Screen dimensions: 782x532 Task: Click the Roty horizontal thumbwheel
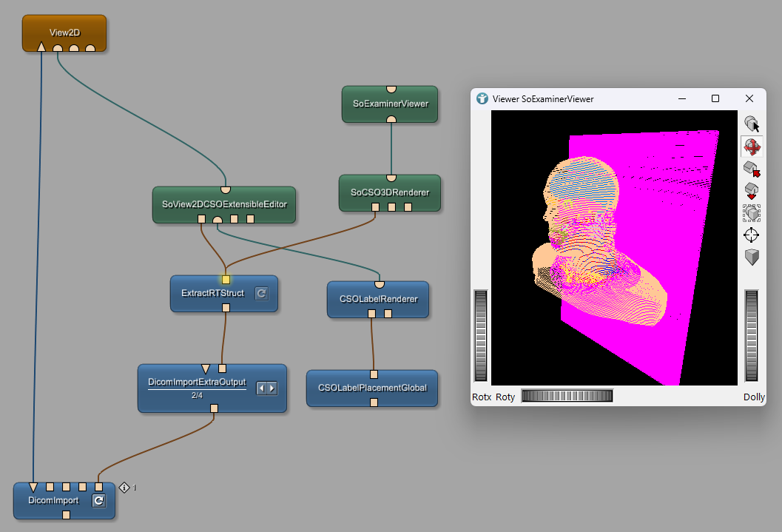click(x=567, y=396)
